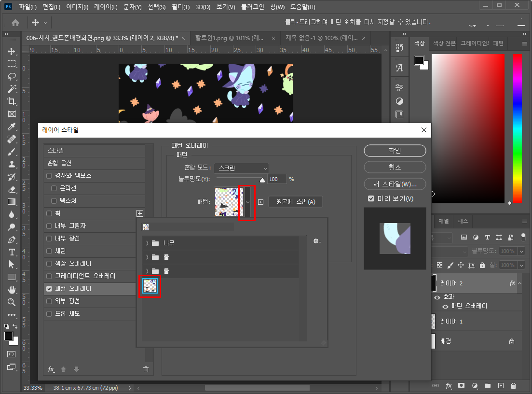Open pattern picker gear settings menu
Screen dimensions: 532x394
click(x=317, y=241)
